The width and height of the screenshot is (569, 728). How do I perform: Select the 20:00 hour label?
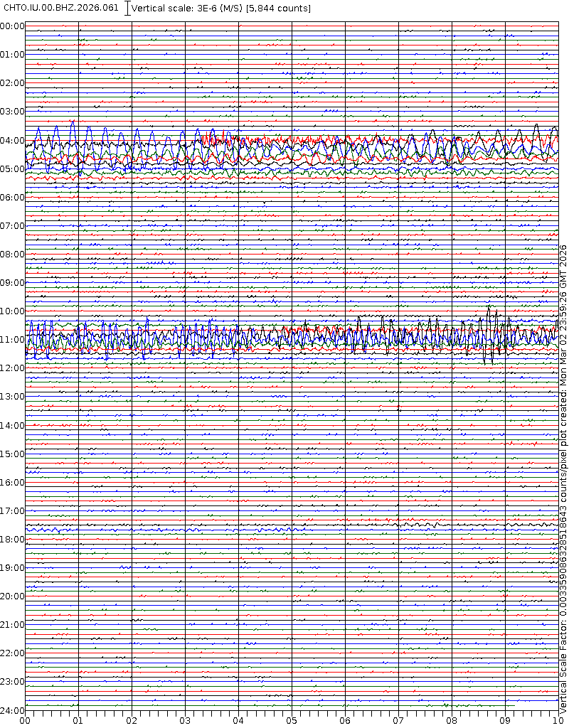click(12, 596)
